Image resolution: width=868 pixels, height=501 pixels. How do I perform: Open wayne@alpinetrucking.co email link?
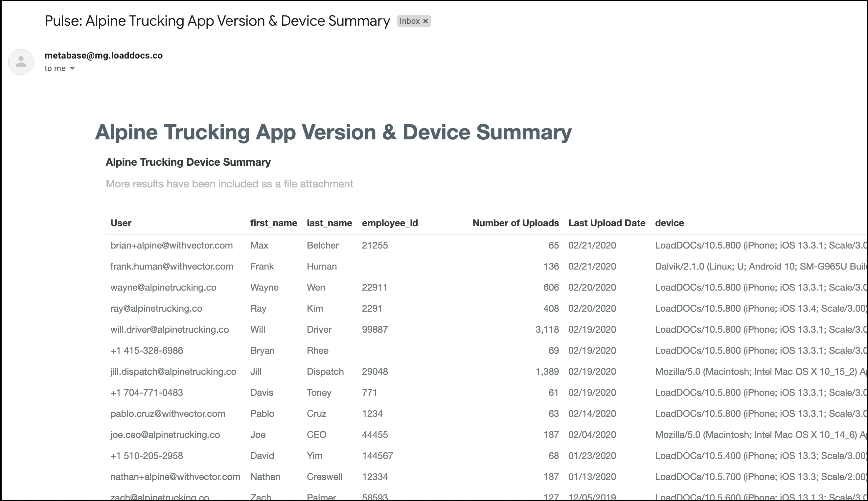point(163,287)
